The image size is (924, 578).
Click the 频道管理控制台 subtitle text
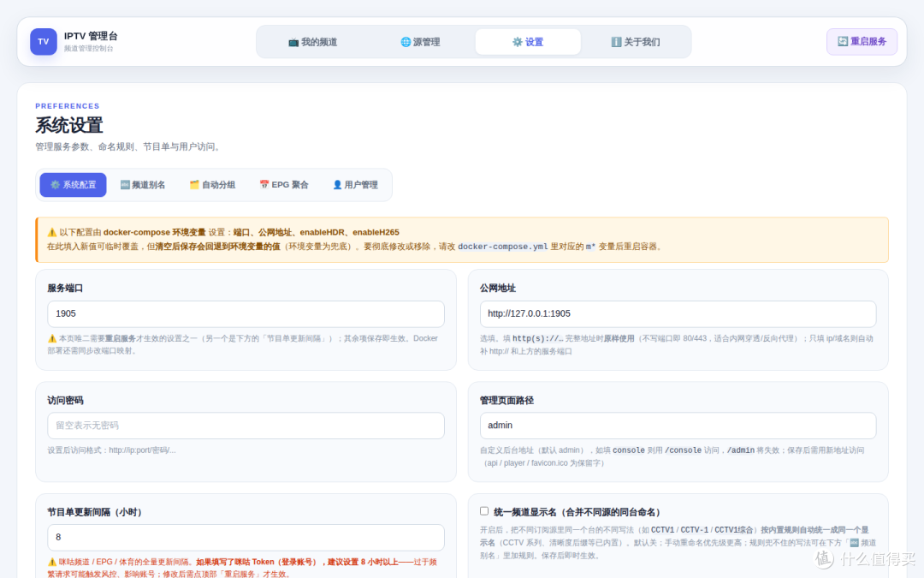click(x=88, y=48)
